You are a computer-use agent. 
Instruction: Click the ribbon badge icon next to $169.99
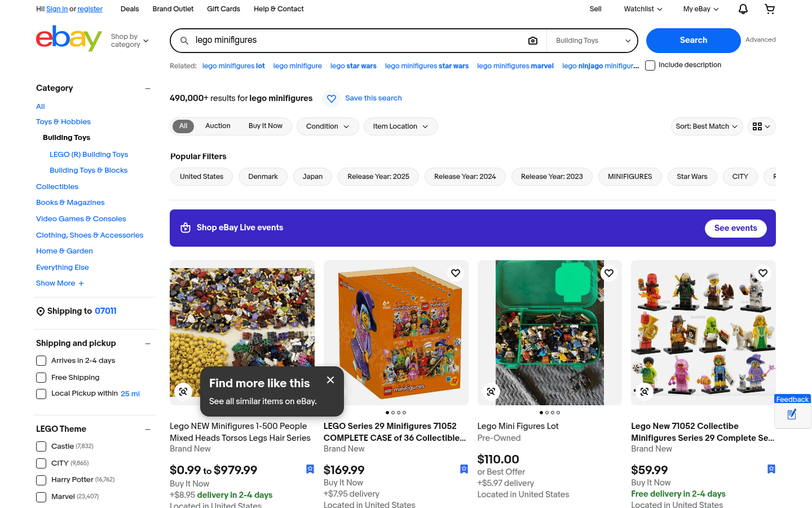point(464,469)
